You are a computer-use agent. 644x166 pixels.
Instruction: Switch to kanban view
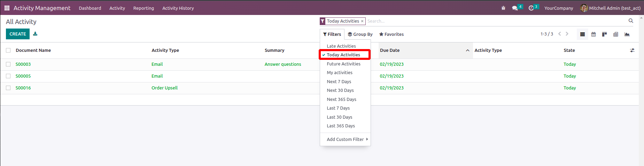click(x=605, y=34)
